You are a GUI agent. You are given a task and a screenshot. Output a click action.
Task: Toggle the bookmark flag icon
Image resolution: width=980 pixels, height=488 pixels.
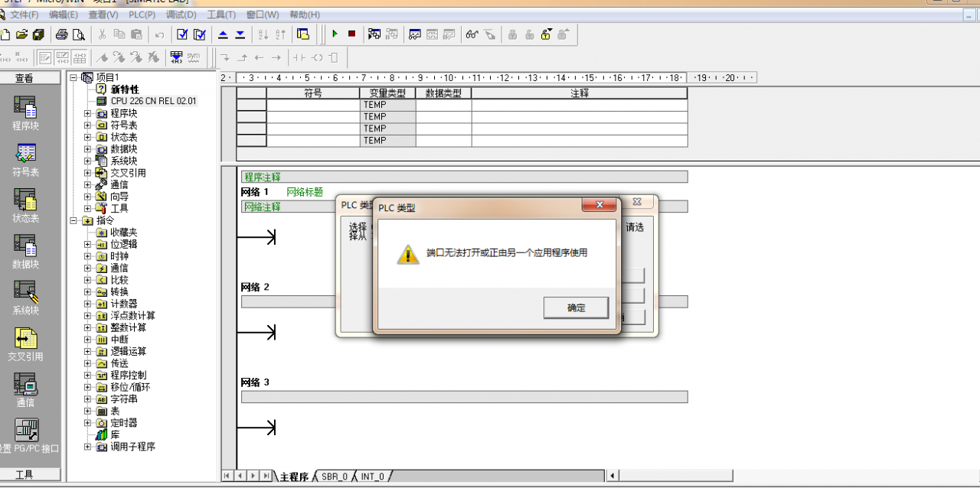tap(102, 57)
